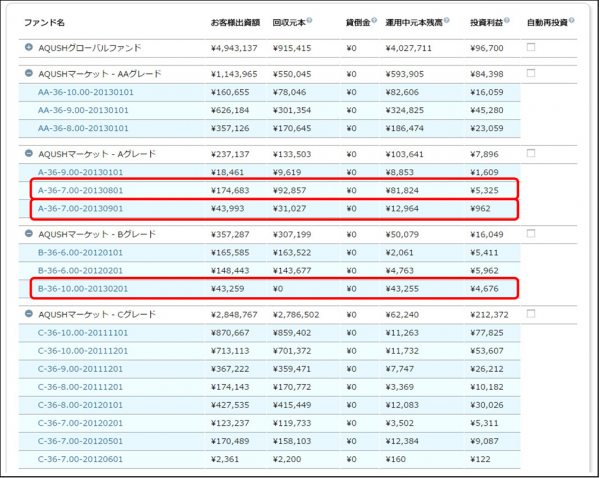Toggle auto-reinvest checkbox for Bグレード
600x478 pixels.
pos(531,233)
